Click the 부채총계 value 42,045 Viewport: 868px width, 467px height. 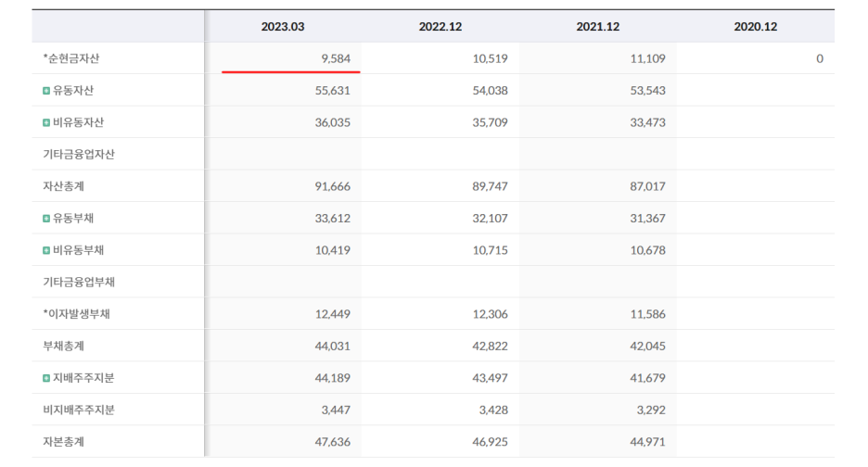tap(647, 347)
